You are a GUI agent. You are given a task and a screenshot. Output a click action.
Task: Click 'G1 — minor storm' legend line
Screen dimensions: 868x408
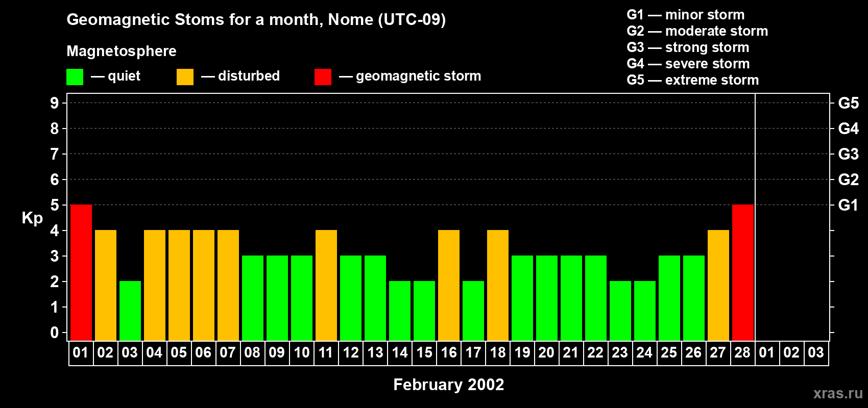pos(686,15)
